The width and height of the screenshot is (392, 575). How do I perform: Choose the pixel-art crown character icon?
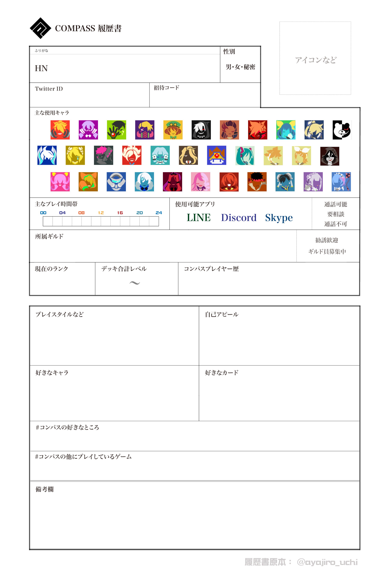click(217, 155)
